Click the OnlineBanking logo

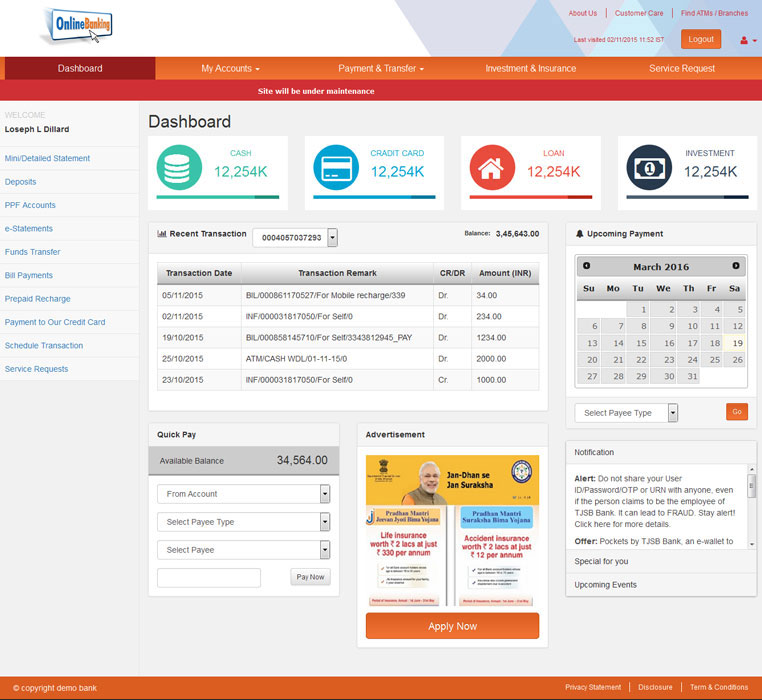(x=78, y=25)
